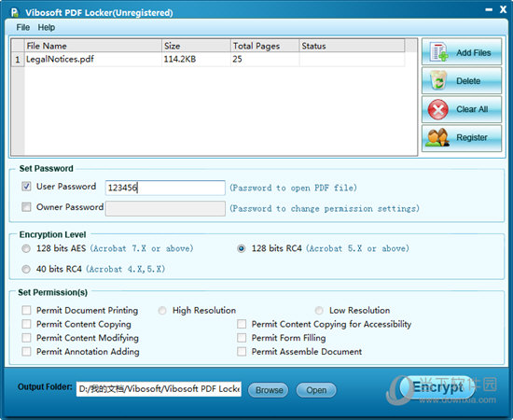
Task: Select 40 bits RC4 encryption
Action: pos(26,270)
